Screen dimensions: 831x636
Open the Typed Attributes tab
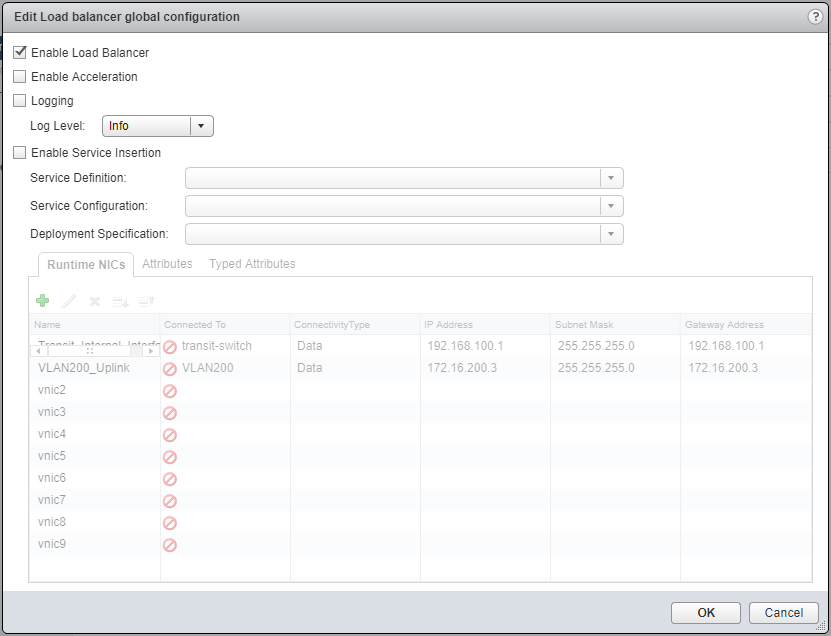pos(252,264)
